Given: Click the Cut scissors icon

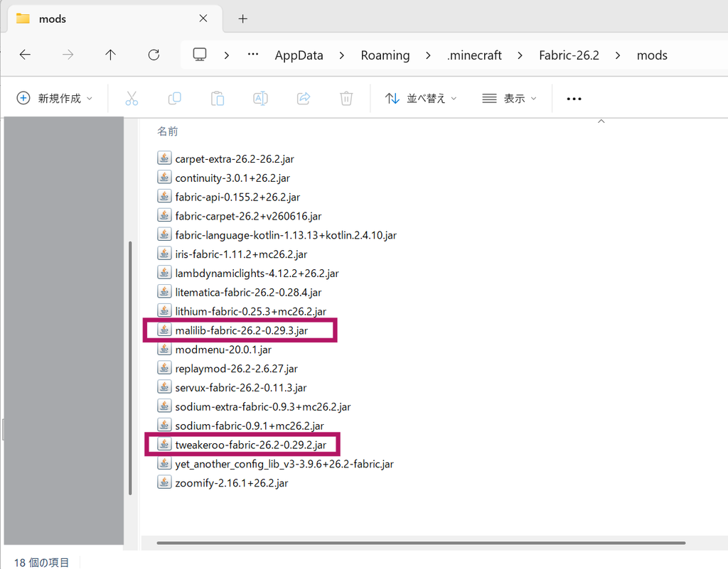Looking at the screenshot, I should pyautogui.click(x=132, y=98).
